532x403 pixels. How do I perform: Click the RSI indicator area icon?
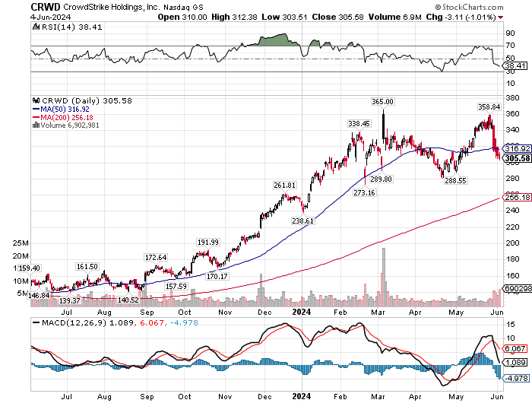[x=36, y=27]
